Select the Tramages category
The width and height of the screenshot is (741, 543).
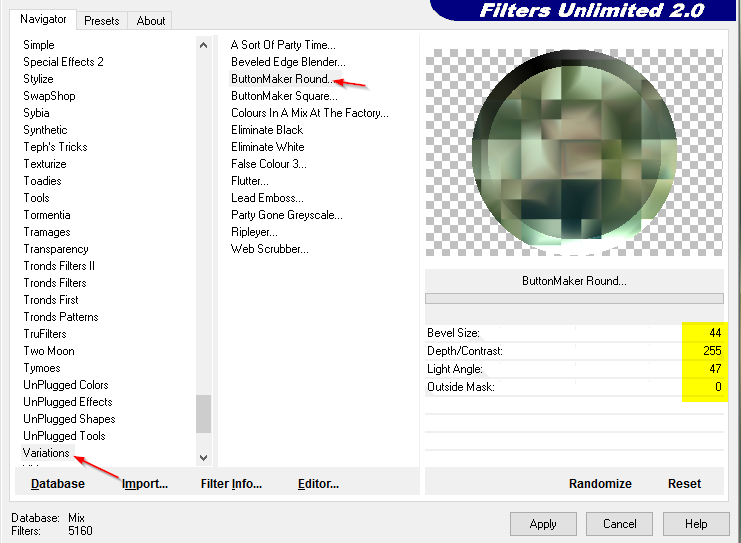point(47,232)
